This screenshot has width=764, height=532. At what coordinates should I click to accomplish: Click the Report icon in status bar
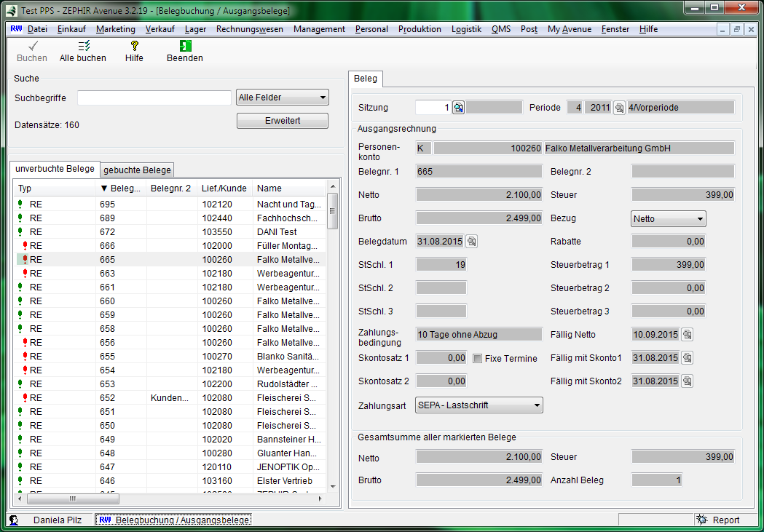coord(702,520)
